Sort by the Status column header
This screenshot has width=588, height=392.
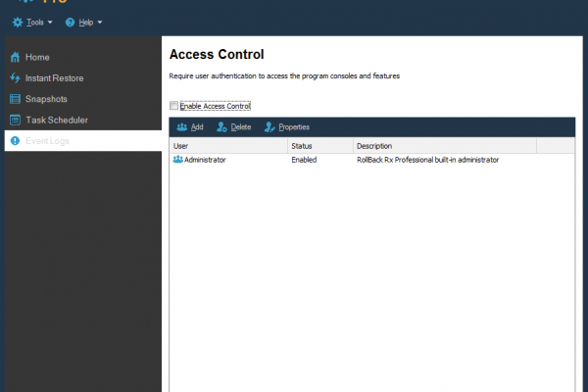(320, 146)
